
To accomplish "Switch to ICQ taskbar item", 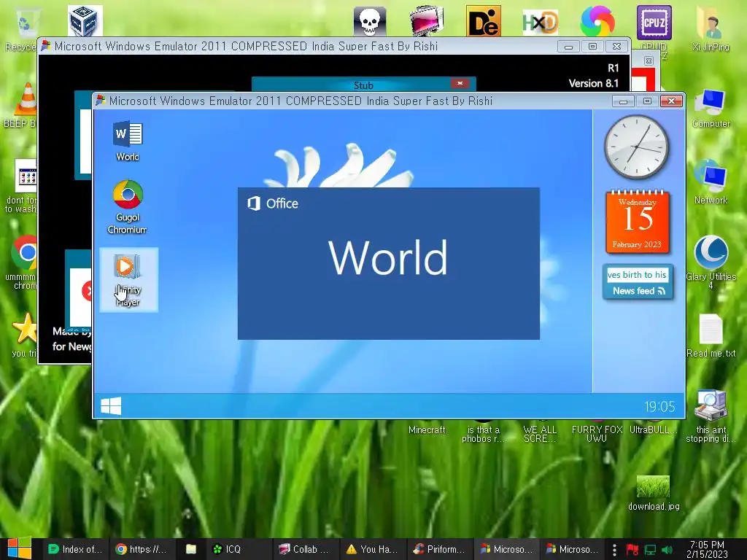I will click(239, 549).
